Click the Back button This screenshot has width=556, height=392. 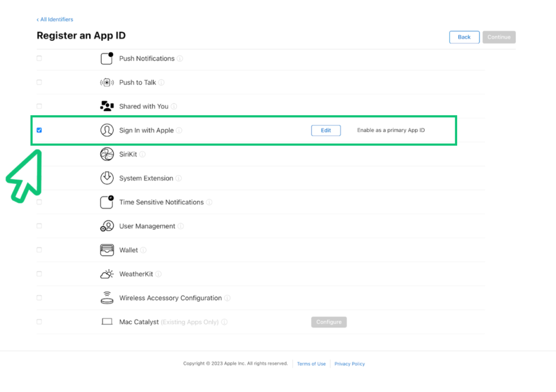[x=464, y=37]
